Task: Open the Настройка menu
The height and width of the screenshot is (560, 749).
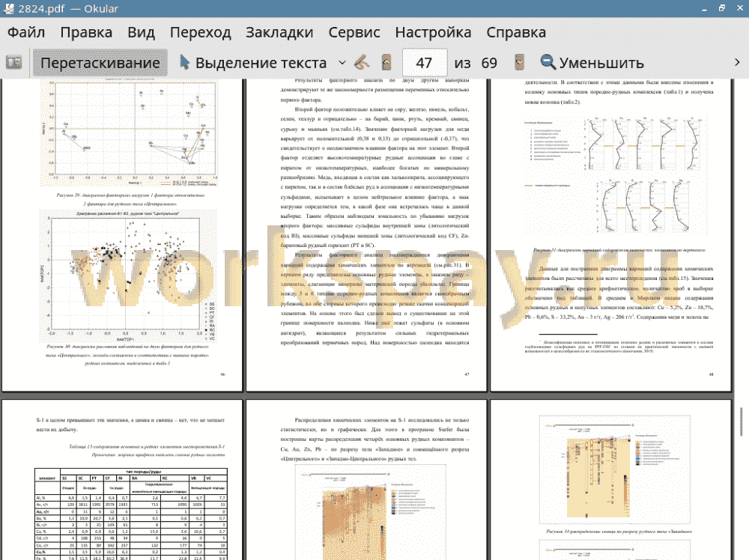Action: 433,32
